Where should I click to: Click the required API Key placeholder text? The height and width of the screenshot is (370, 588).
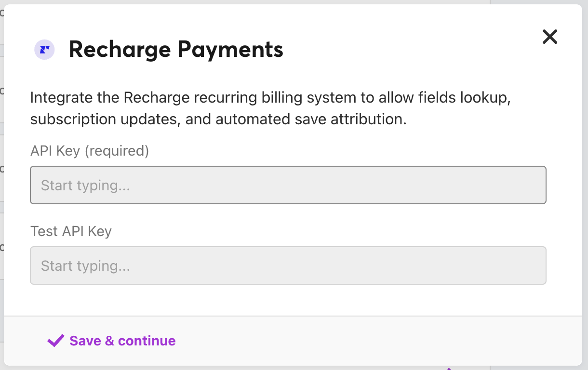85,185
